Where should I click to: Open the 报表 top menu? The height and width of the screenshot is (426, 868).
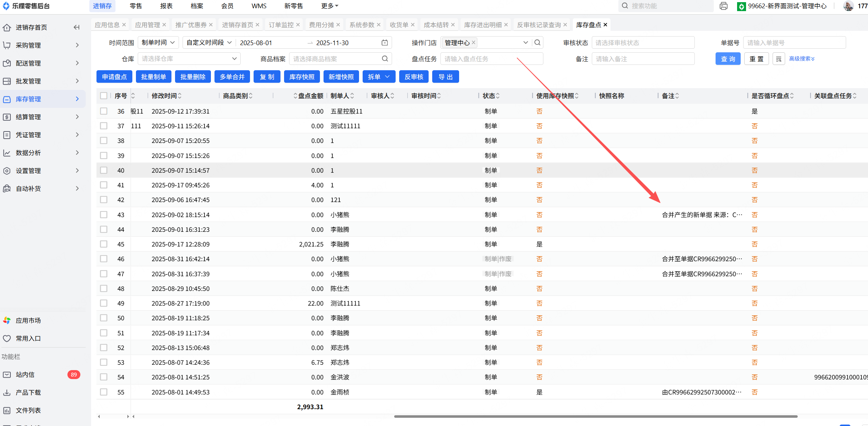click(166, 6)
